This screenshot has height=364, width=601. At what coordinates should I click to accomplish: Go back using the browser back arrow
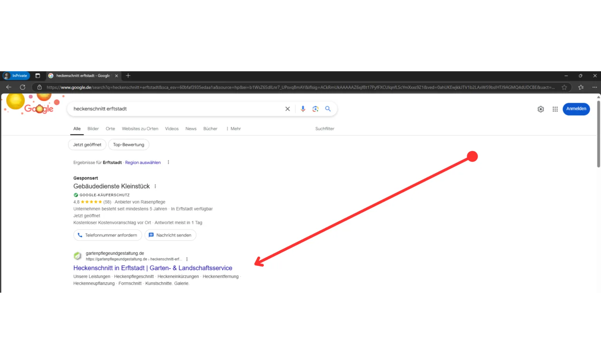(9, 87)
